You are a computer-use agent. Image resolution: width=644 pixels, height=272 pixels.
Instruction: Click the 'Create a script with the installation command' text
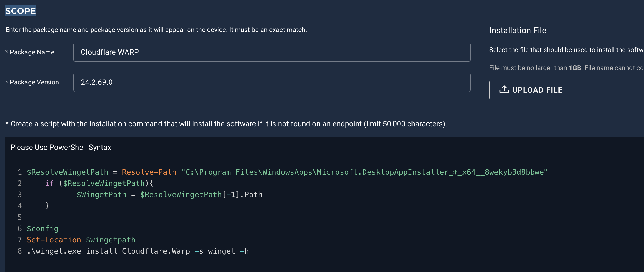click(226, 124)
